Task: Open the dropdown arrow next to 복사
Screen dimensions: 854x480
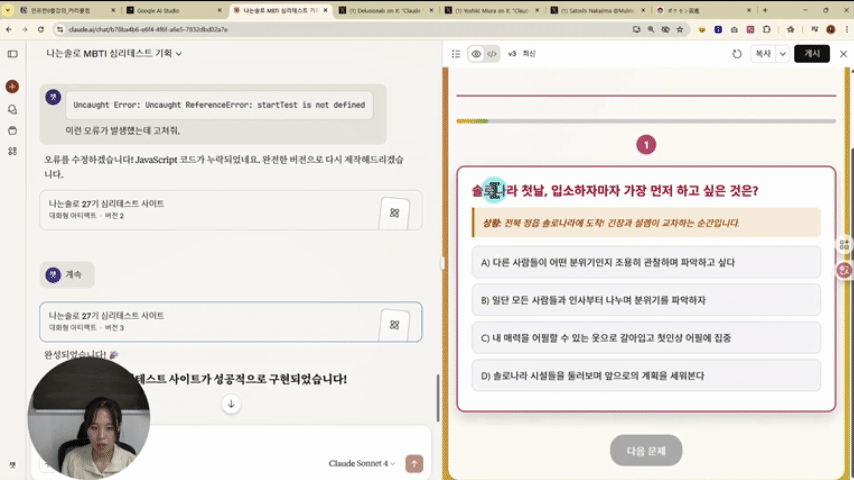Action: (783, 54)
